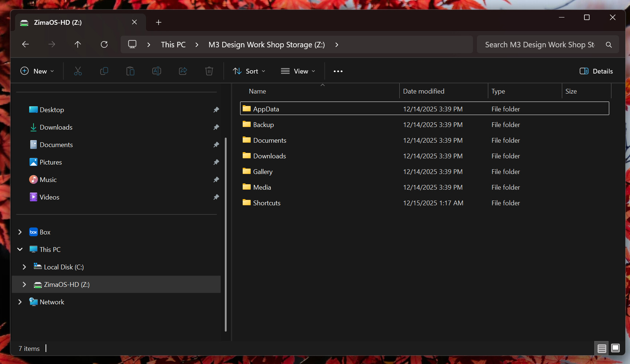Sort by the Date modified column header

pyautogui.click(x=423, y=91)
